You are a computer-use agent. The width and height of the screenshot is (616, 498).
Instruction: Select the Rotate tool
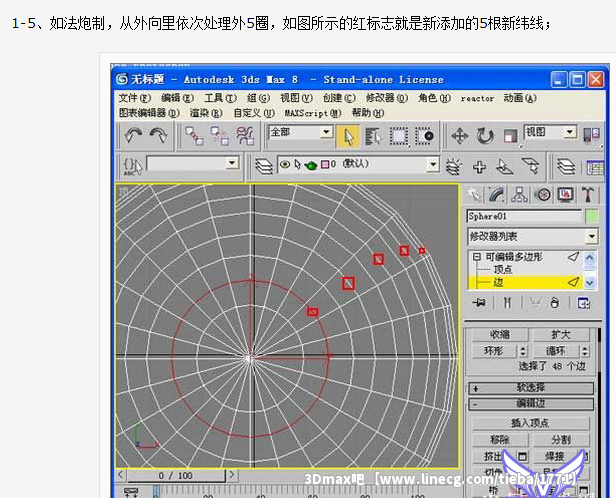coord(485,136)
